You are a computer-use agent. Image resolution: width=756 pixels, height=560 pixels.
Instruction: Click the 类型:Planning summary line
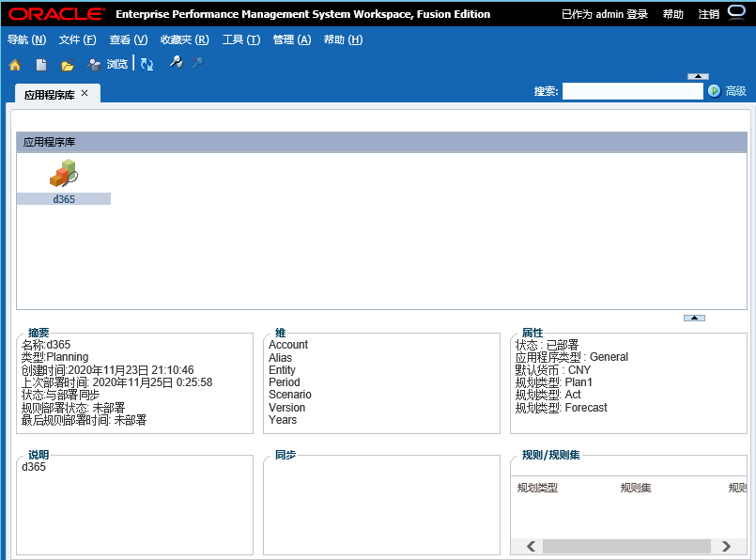click(x=55, y=357)
